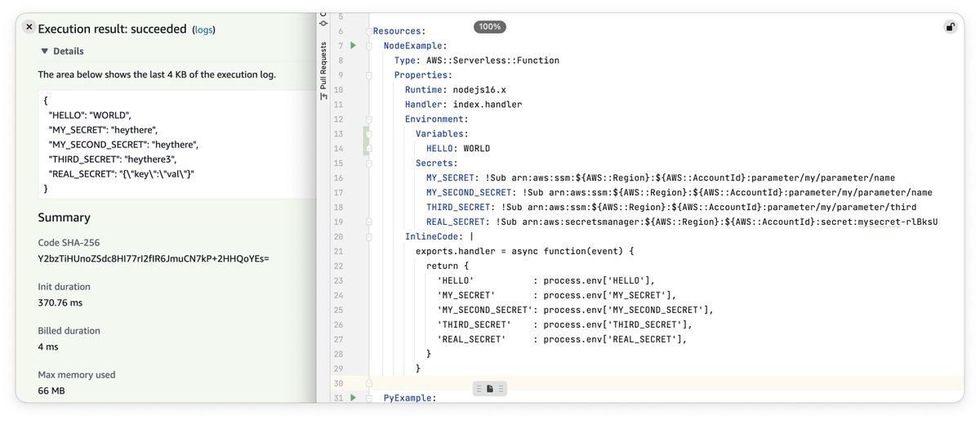This screenshot has height=421, width=980.
Task: Run NodeExample with the green gutter arrow
Action: [x=353, y=46]
